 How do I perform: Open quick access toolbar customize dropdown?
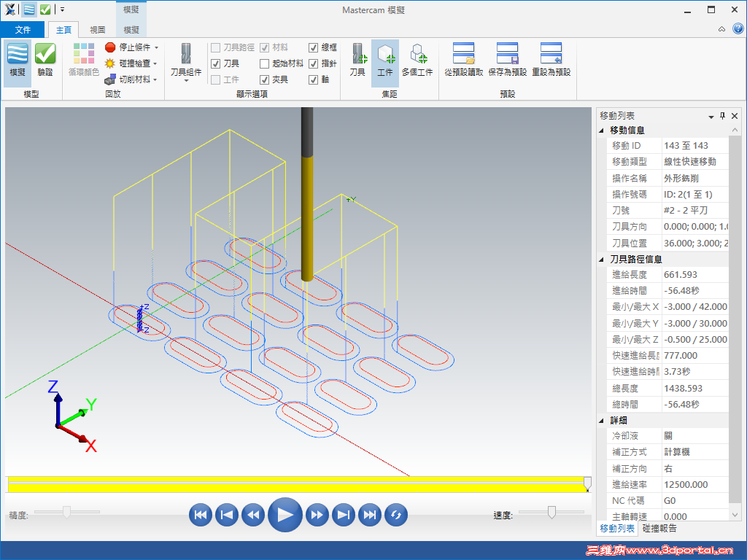[63, 9]
